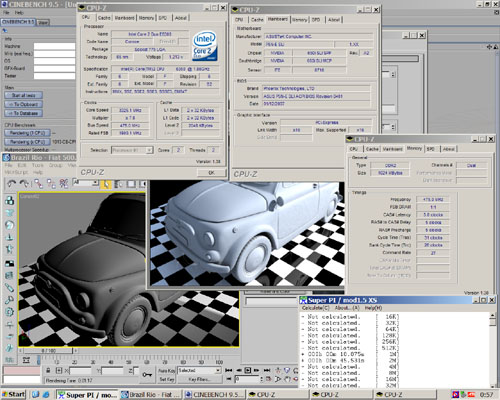Click the Super PI scrollbar up arrow
The width and height of the screenshot is (500, 400).
(x=493, y=316)
